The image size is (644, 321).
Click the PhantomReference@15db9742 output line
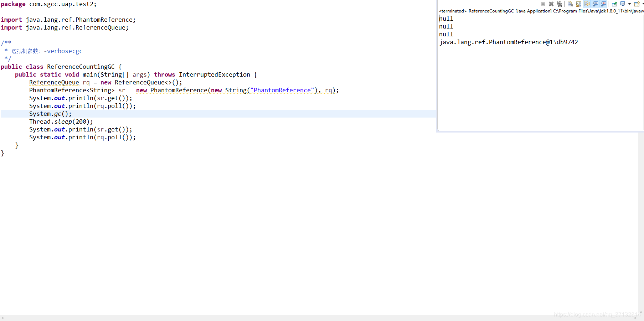tap(509, 42)
